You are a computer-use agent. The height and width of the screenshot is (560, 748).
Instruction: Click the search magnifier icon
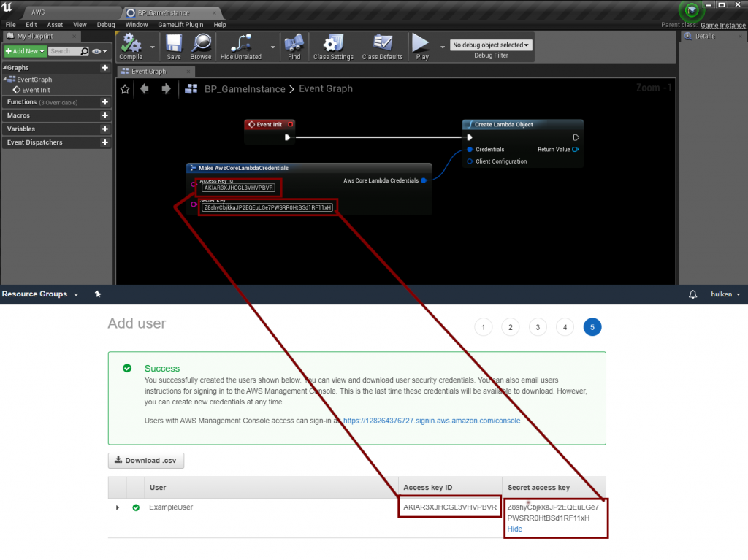pos(85,51)
